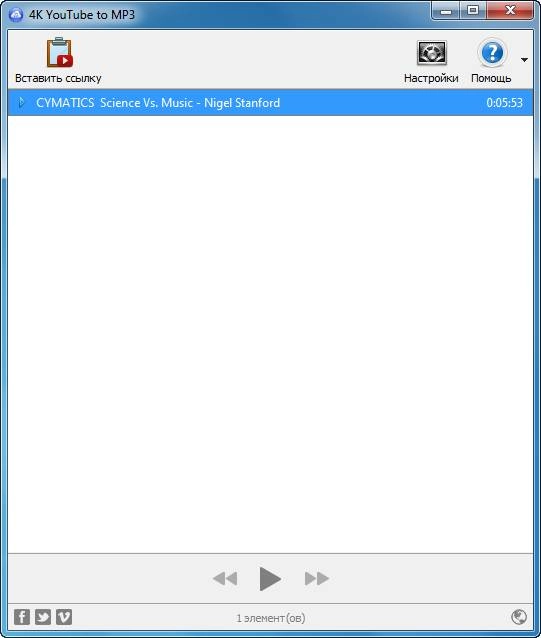Click the globe icon in the status bar
541x638 pixels.
tap(519, 617)
